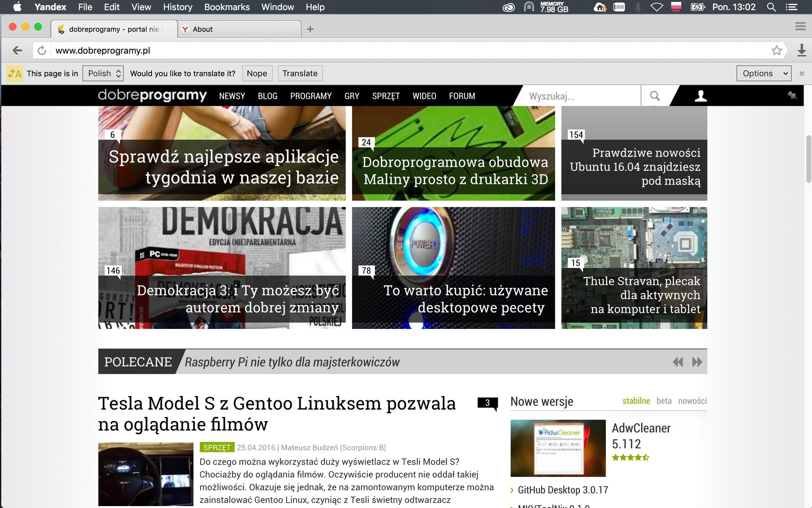
Task: Open the Help menu
Action: (315, 7)
